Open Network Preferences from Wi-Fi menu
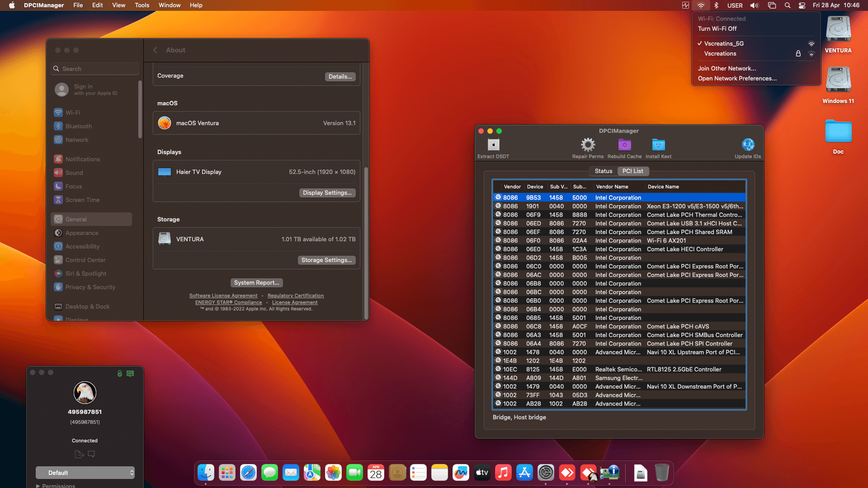Viewport: 868px width, 488px height. tap(756, 78)
